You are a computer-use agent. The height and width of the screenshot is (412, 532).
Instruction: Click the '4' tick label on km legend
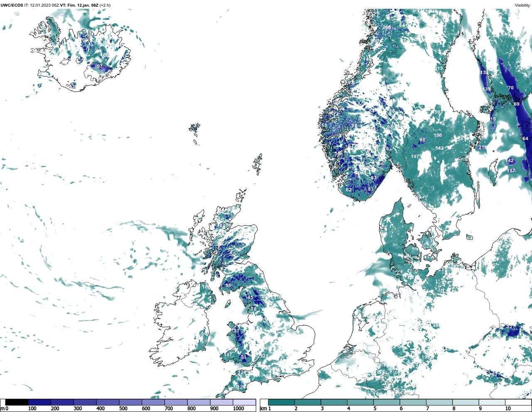pyautogui.click(x=349, y=409)
